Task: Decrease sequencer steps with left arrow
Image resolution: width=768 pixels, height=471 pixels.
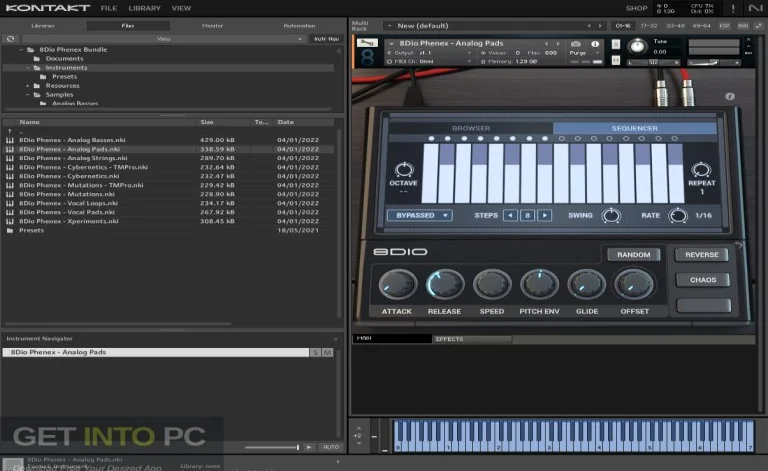Action: 510,215
